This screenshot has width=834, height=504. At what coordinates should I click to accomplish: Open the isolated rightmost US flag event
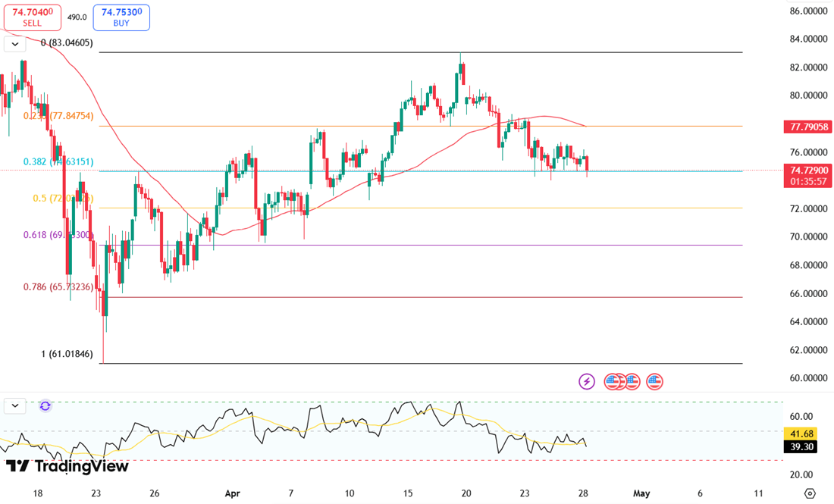[655, 381]
